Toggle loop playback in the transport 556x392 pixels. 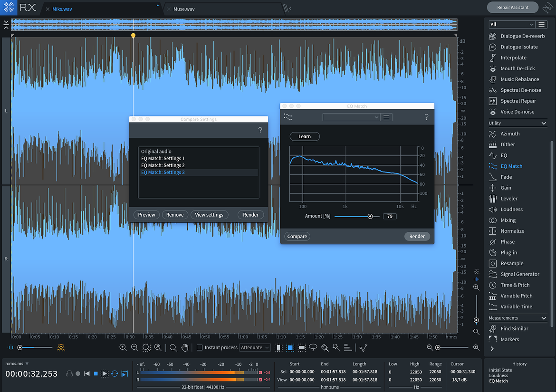coord(115,373)
